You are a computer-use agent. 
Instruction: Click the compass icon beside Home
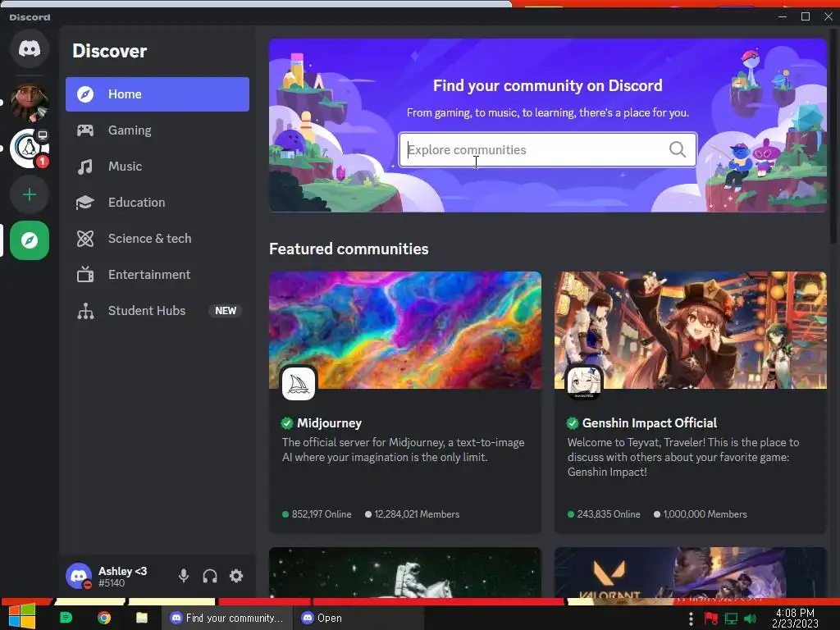click(85, 94)
